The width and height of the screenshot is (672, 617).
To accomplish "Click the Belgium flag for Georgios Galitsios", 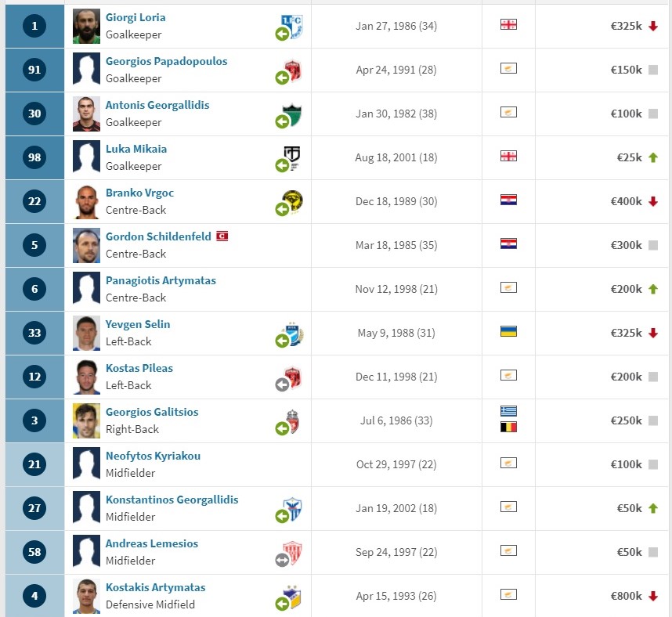I will 508,427.
